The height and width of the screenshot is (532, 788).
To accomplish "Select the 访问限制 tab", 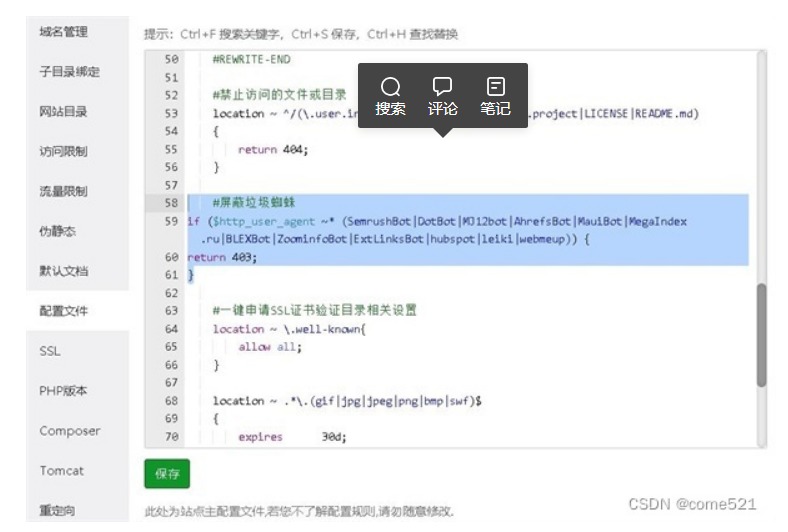I will [64, 151].
